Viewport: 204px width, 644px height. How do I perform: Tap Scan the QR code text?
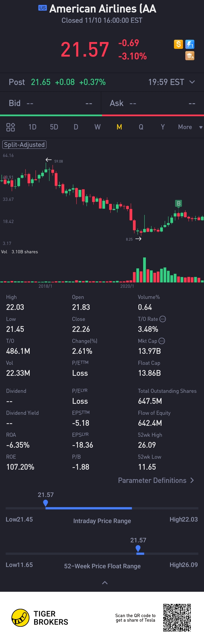(x=135, y=618)
